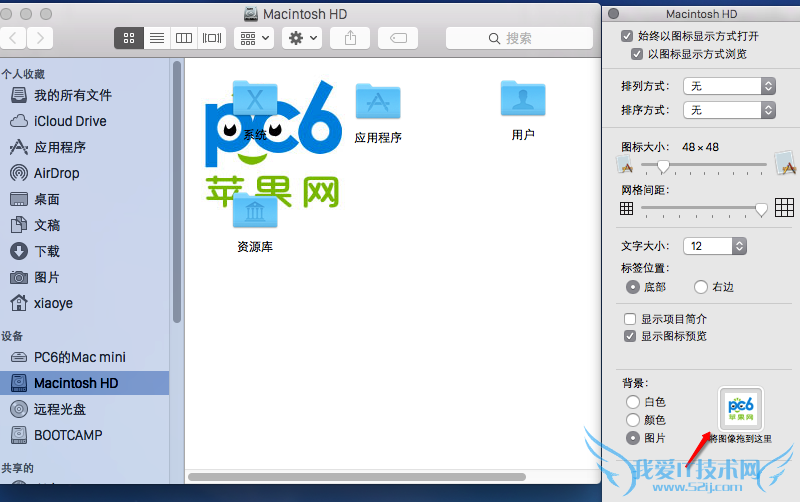Select AirDrop in the sidebar
800x502 pixels.
tap(56, 173)
